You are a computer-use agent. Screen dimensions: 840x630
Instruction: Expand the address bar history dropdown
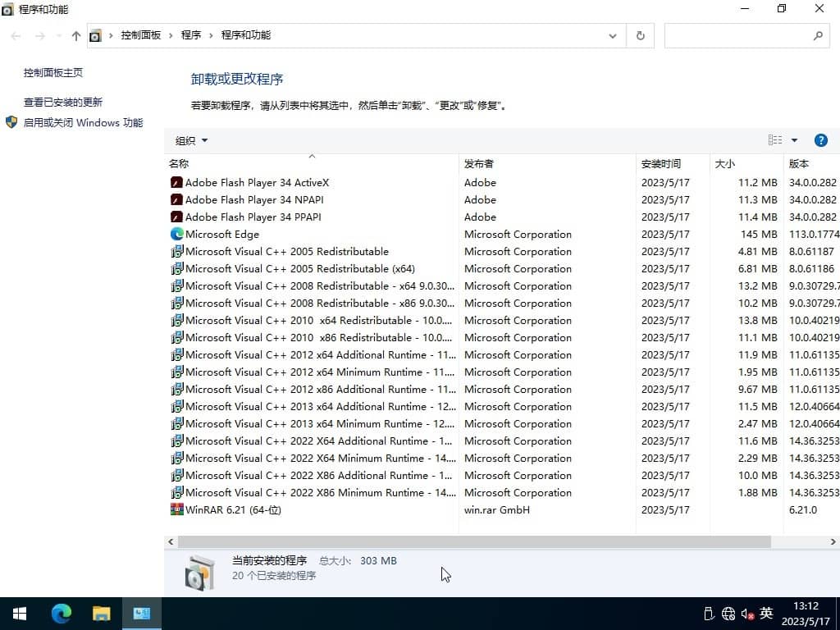click(x=612, y=35)
